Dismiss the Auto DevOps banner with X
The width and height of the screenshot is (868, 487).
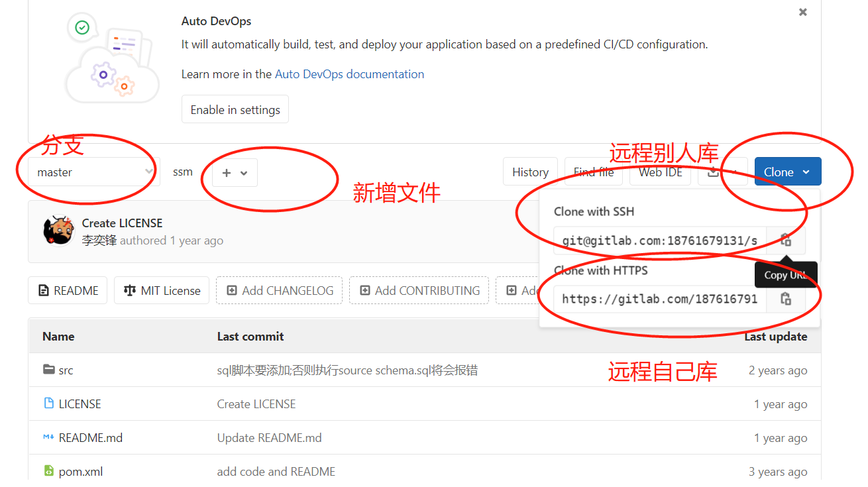(x=803, y=12)
